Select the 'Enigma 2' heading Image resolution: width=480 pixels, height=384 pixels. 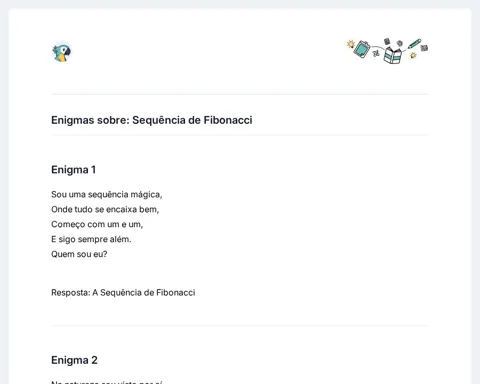[74, 360]
